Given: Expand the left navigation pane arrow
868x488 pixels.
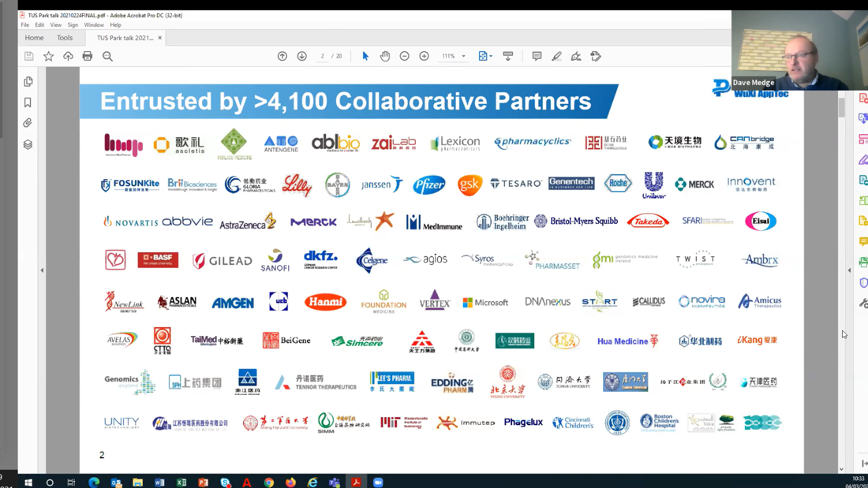Looking at the screenshot, I should 42,270.
